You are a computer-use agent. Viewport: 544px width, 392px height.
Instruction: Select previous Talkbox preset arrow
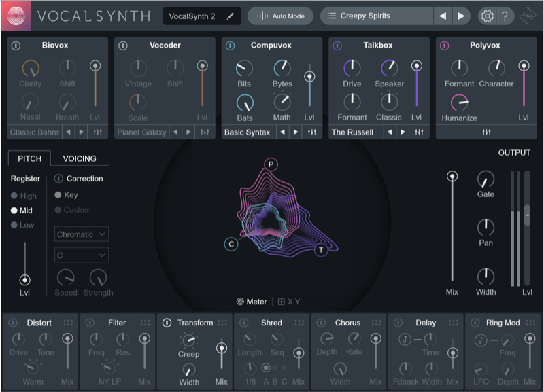[x=390, y=132]
